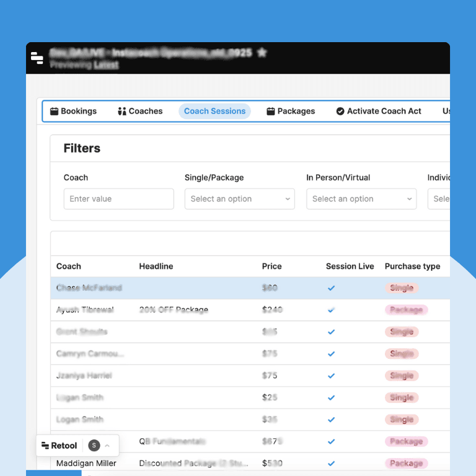Click the Maddigan Miller coach cell
This screenshot has width=476, height=476.
click(86, 463)
